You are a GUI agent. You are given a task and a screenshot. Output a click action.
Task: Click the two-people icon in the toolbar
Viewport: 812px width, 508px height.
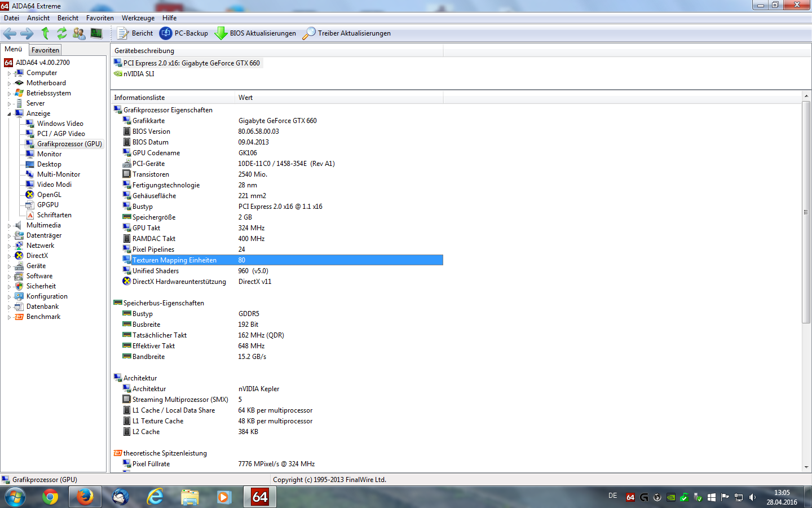[x=79, y=33]
